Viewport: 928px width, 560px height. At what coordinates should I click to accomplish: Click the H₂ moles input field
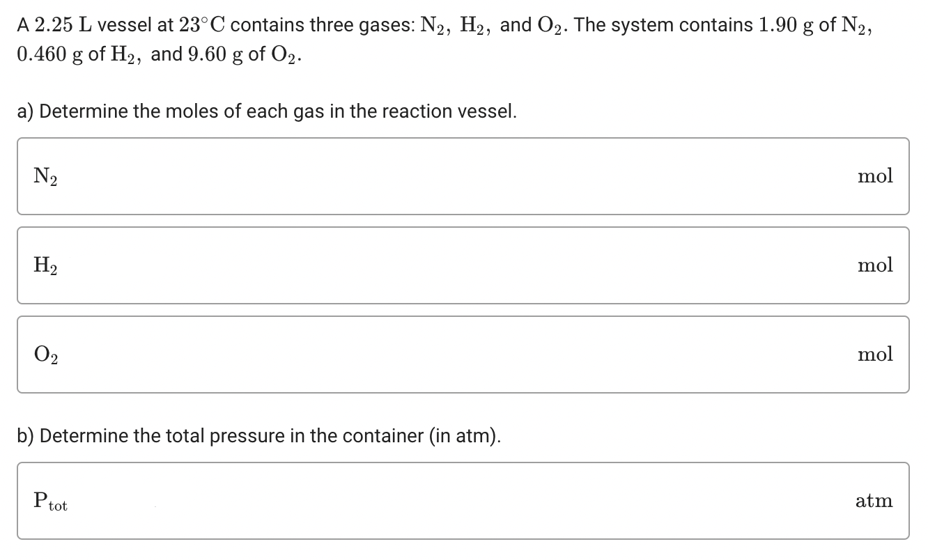pos(460,265)
